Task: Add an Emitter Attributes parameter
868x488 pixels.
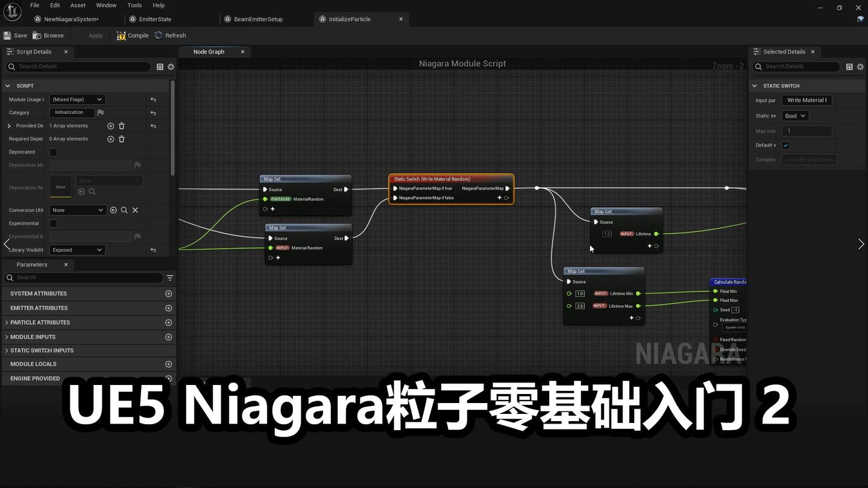Action: [168, 308]
